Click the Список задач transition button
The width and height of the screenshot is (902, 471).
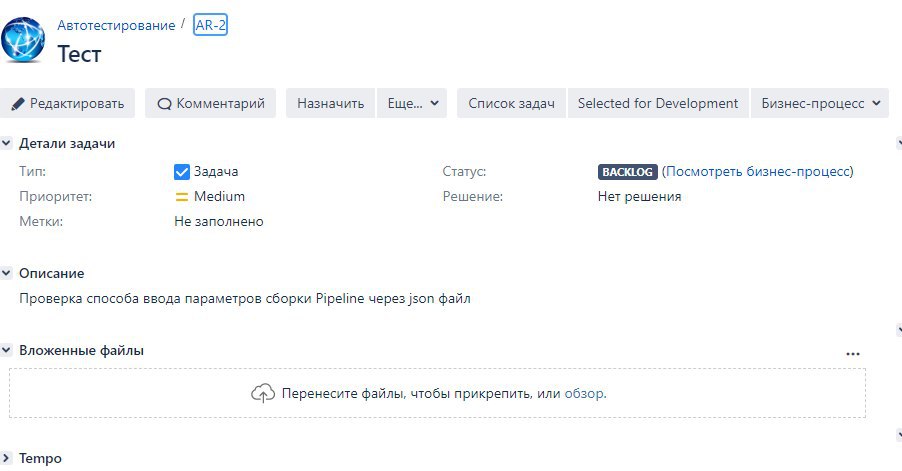click(x=511, y=104)
